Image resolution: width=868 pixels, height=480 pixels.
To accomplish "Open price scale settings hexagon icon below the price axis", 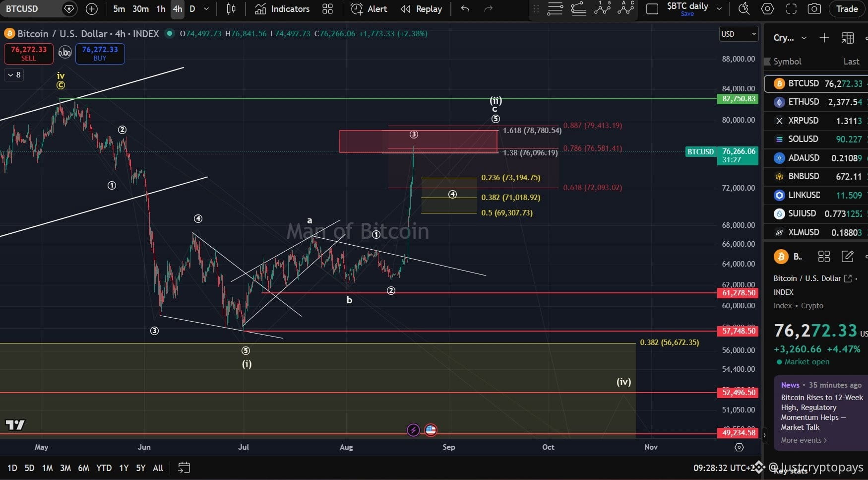I will 739,447.
